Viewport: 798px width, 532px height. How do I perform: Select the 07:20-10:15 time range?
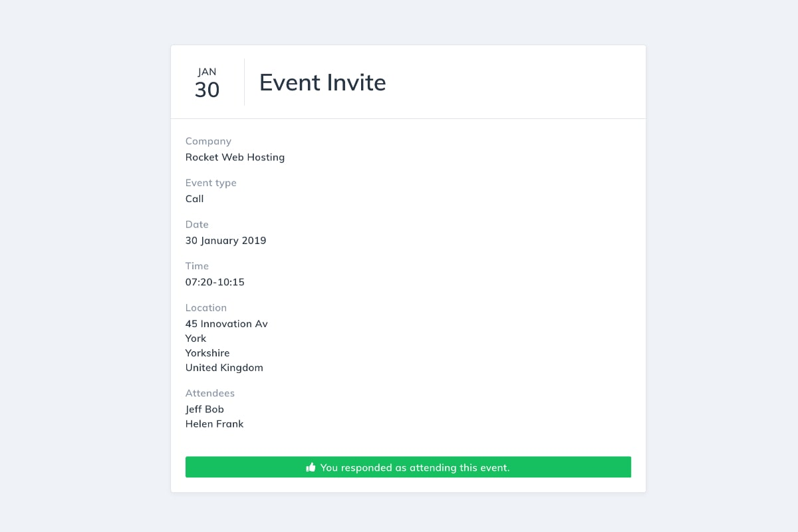point(215,282)
